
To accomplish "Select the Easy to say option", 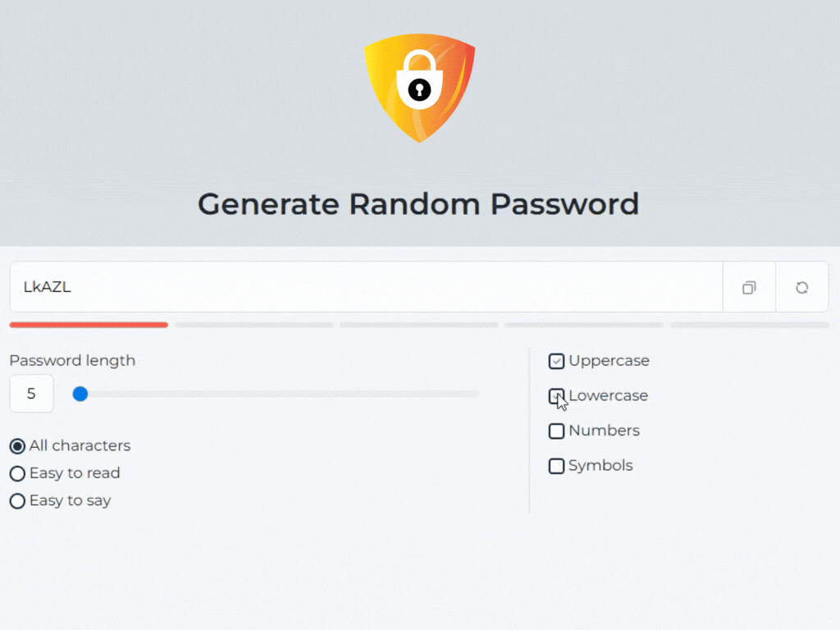I will tap(17, 500).
